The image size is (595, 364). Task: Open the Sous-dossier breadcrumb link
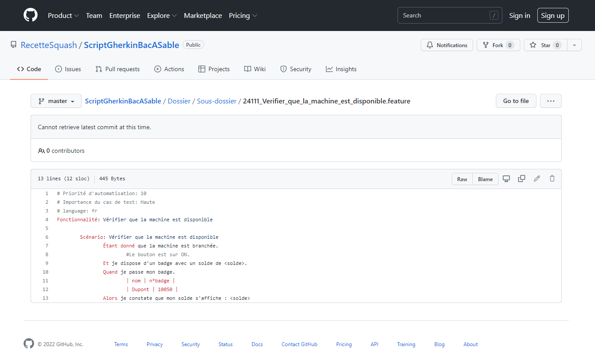217,101
